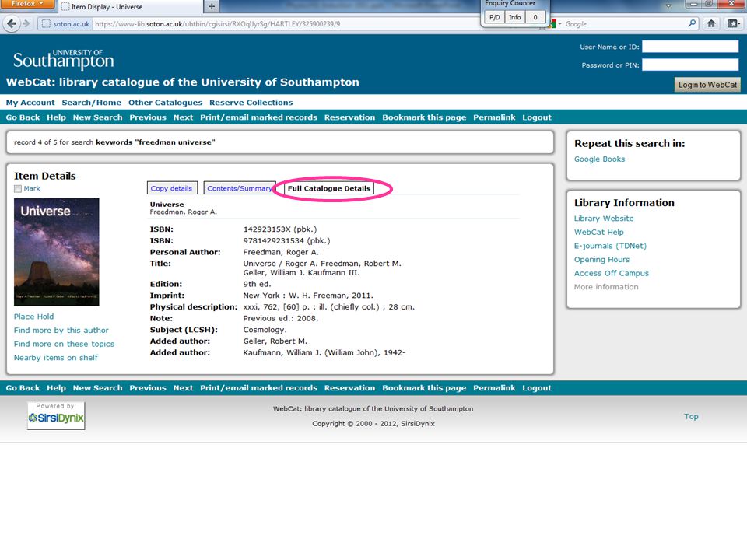Click the Subject value Cosmology.

[x=265, y=330]
